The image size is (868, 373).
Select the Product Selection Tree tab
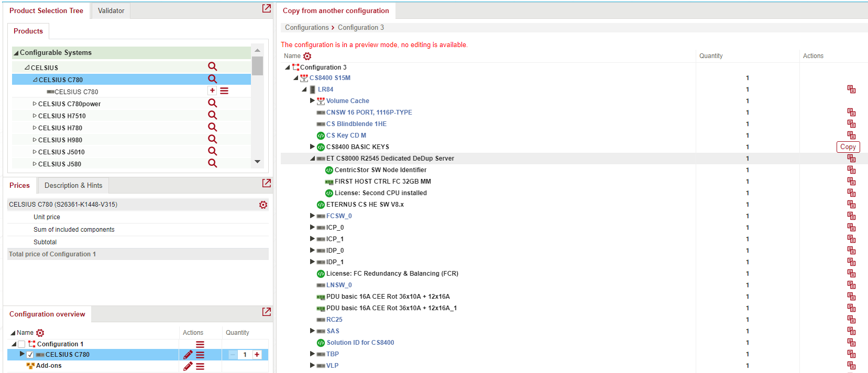coord(46,10)
